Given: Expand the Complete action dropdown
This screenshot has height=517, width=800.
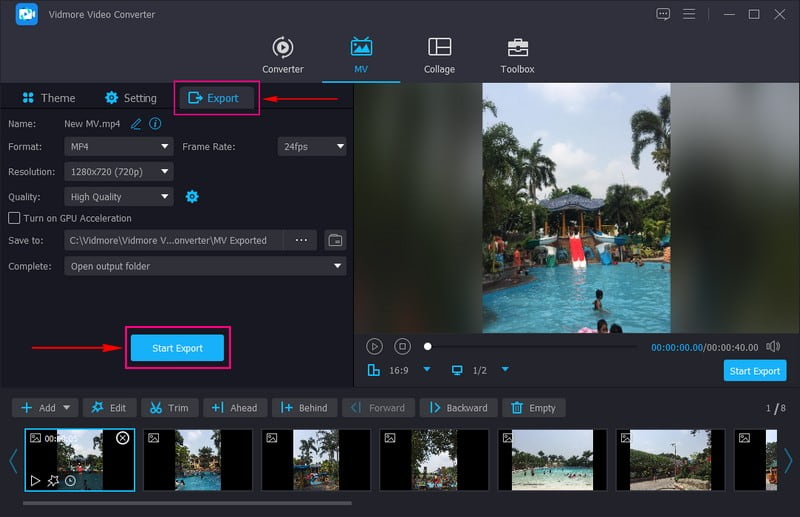Looking at the screenshot, I should point(205,266).
